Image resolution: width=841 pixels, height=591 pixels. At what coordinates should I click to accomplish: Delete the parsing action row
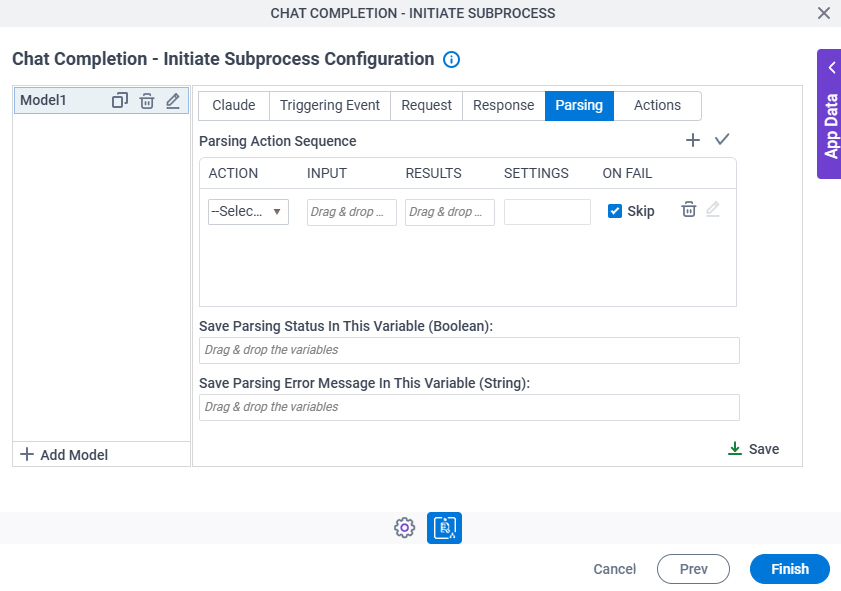point(689,209)
